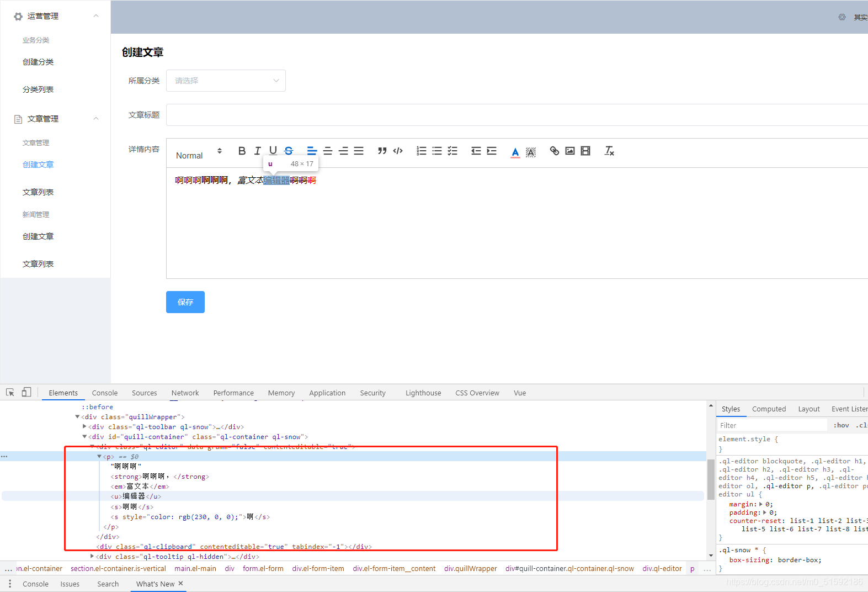This screenshot has width=868, height=592.
Task: Toggle bold formatting in editor toolbar
Action: (242, 151)
